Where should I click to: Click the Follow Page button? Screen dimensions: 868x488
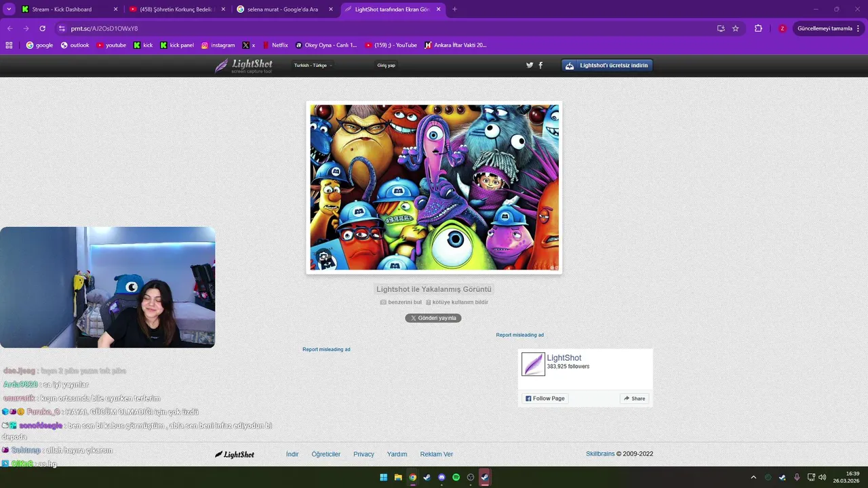coord(545,399)
